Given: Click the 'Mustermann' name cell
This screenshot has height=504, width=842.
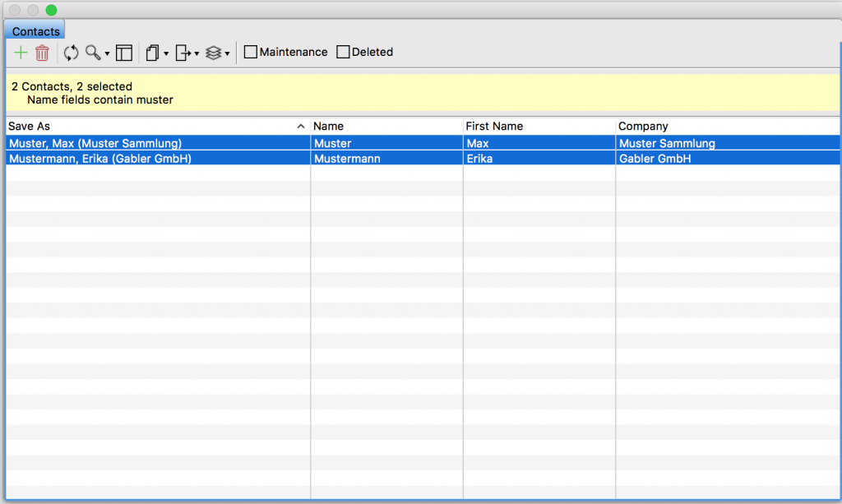Looking at the screenshot, I should [386, 159].
